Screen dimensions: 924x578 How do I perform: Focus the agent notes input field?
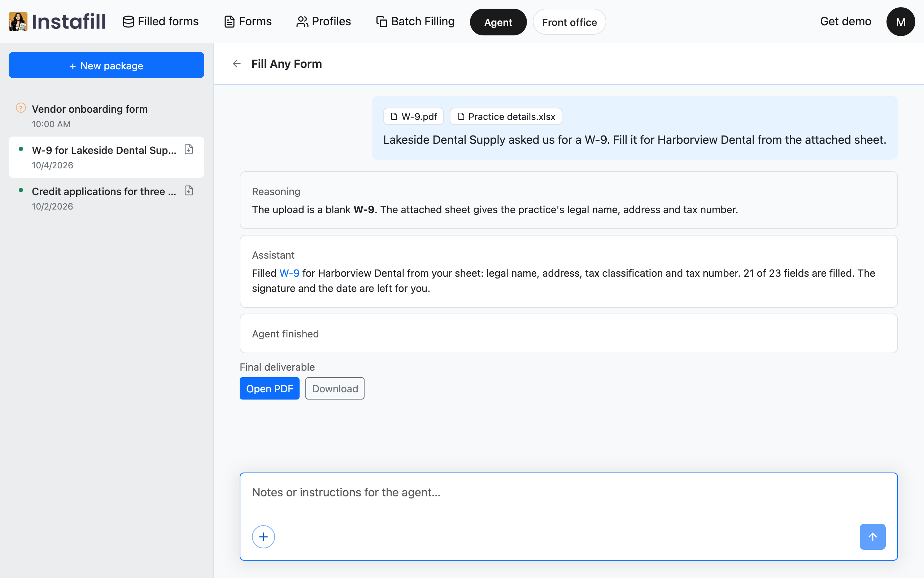point(568,492)
